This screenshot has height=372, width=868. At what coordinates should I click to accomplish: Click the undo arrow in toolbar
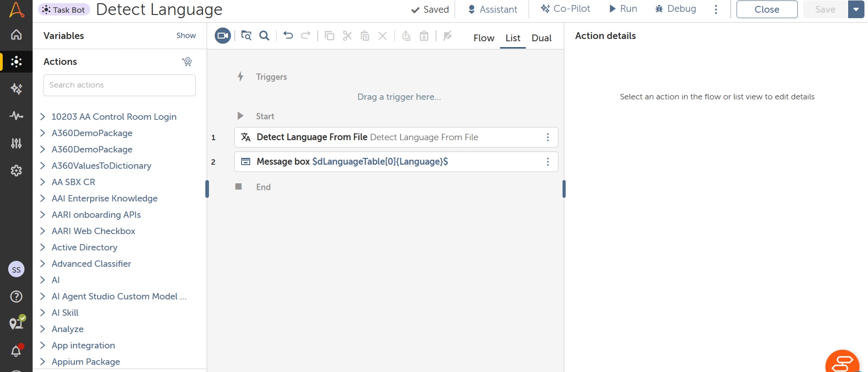288,35
